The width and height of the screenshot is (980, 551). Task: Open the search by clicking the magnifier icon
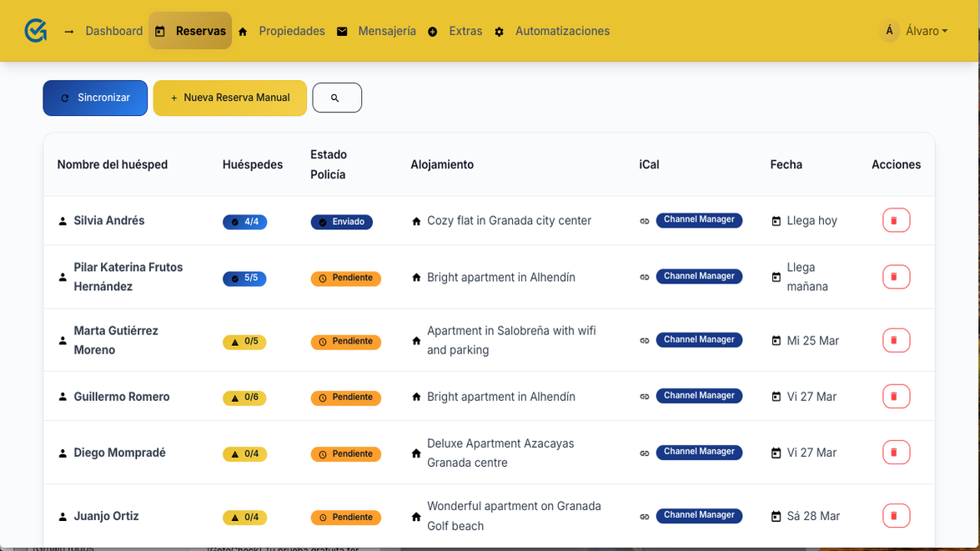337,98
